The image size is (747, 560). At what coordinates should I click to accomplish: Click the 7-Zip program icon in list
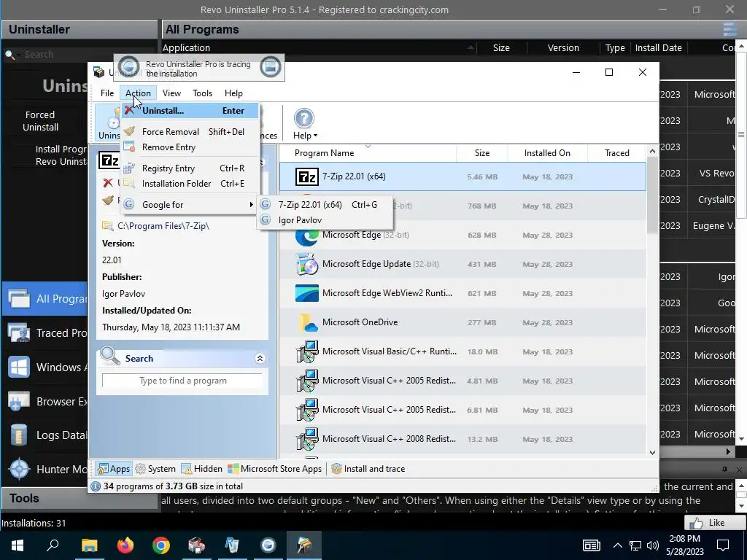(307, 176)
